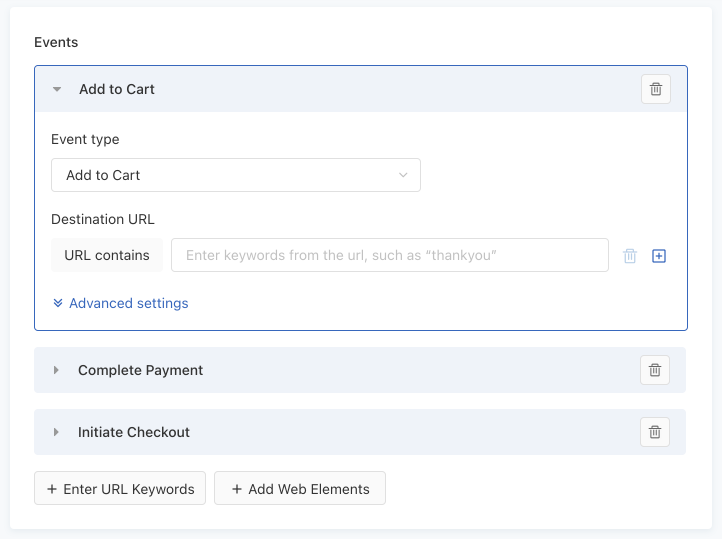The height and width of the screenshot is (539, 722).
Task: Expand the Initiate Checkout section arrow
Action: 57,432
